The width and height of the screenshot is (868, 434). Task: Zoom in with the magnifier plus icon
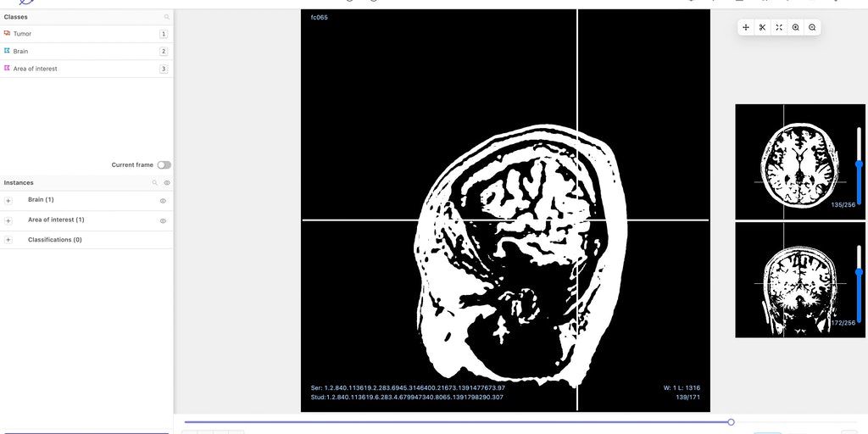(x=795, y=27)
